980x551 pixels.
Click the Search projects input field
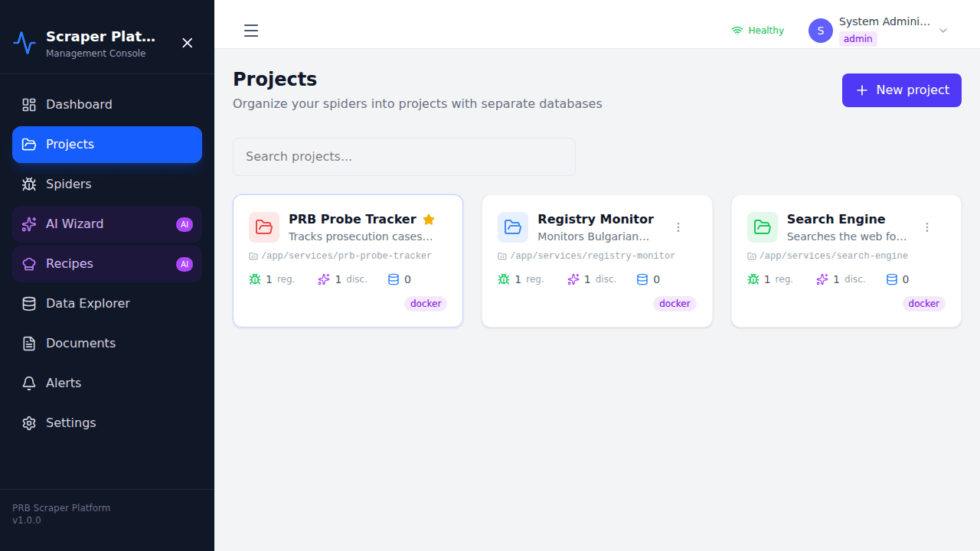click(403, 156)
